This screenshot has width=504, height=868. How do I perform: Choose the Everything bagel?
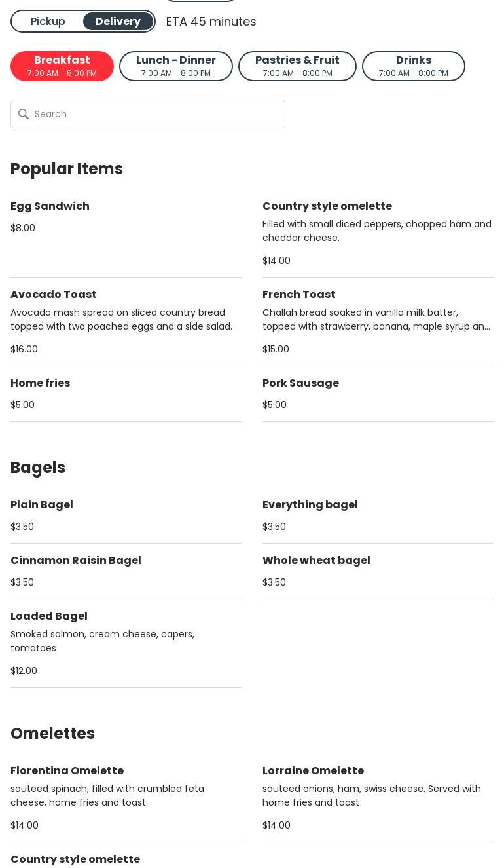tap(310, 505)
